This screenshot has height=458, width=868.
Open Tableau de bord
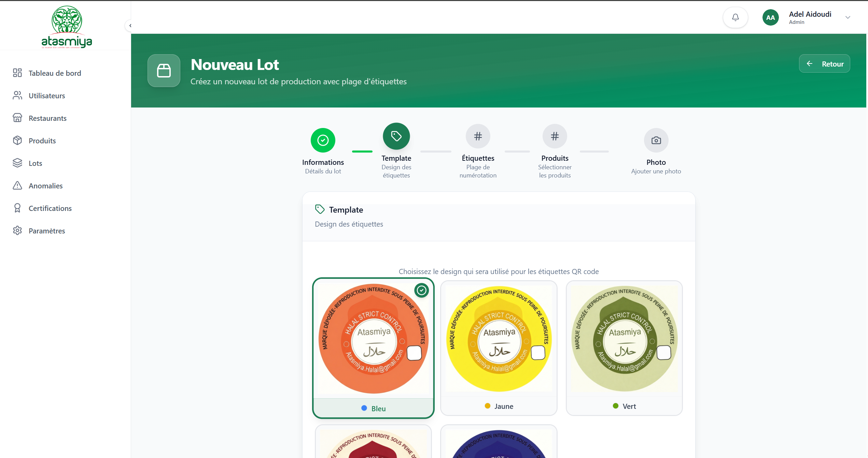[x=55, y=73]
